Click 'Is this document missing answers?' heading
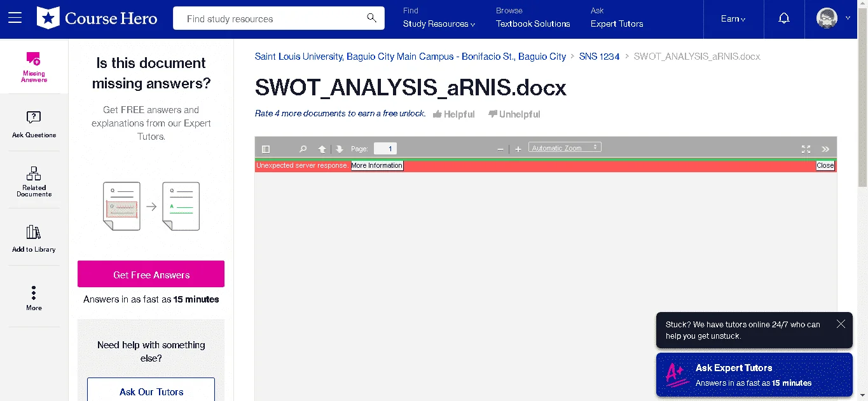The image size is (868, 401). [x=151, y=73]
